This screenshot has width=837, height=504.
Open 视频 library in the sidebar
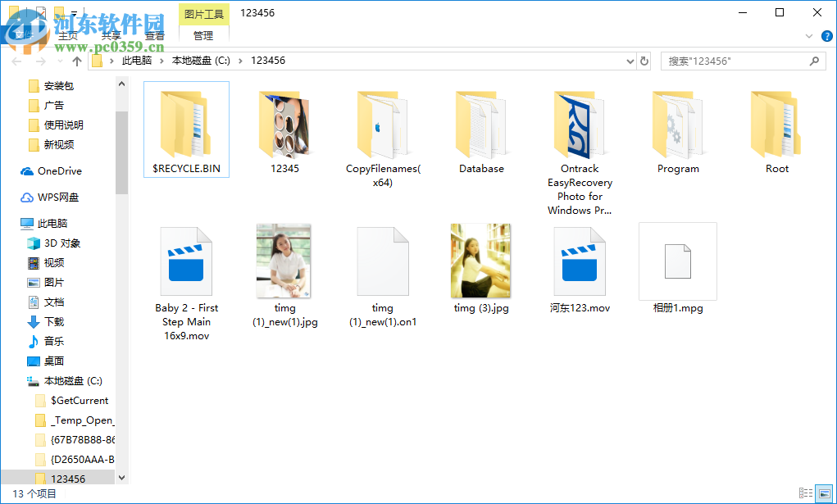click(x=46, y=263)
